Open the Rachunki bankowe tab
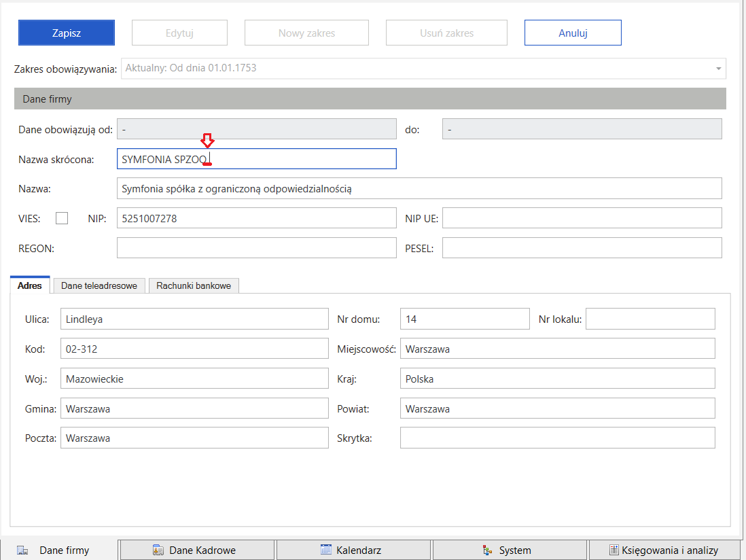This screenshot has height=560, width=746. 194,285
